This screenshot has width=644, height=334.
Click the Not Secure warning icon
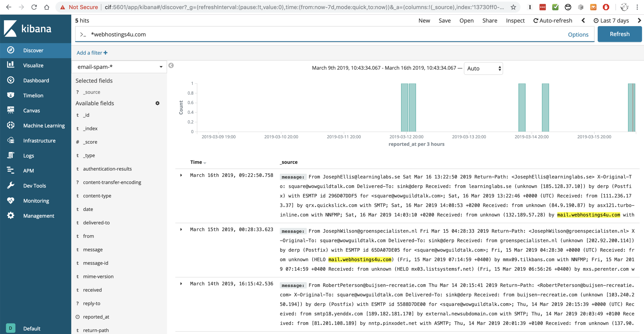(x=63, y=7)
